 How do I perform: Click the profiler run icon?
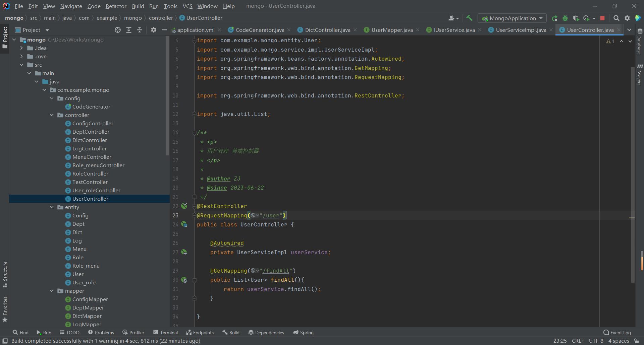tap(586, 18)
